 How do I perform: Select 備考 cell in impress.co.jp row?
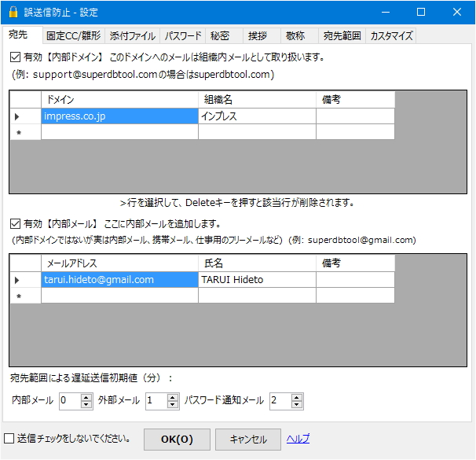pos(355,116)
